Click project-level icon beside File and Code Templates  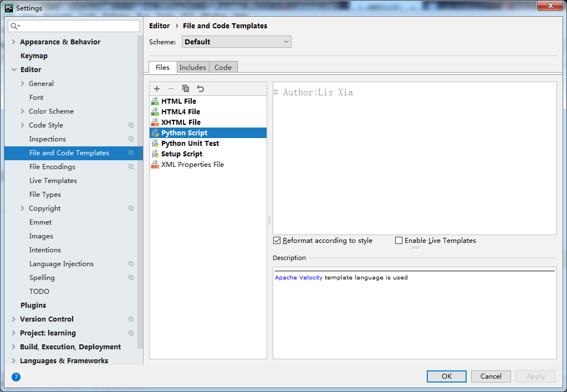coord(131,152)
